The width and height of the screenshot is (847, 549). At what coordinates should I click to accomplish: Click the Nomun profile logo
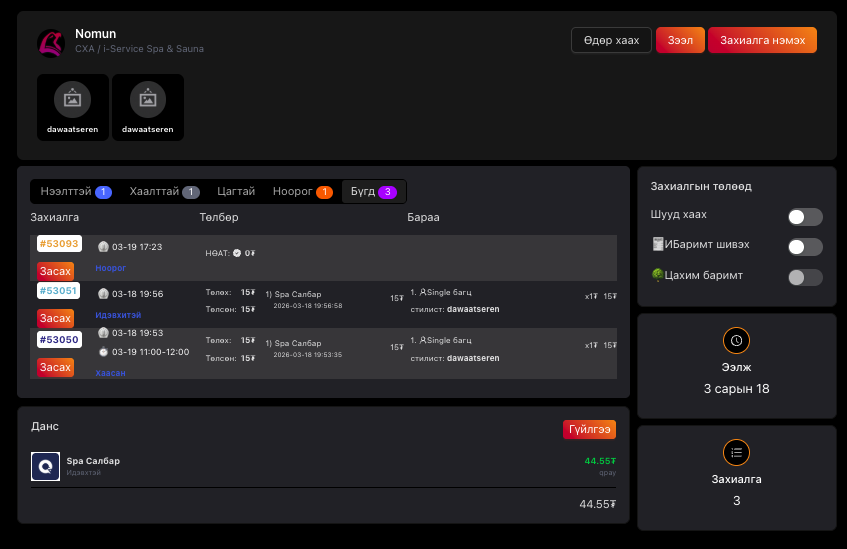[x=51, y=43]
